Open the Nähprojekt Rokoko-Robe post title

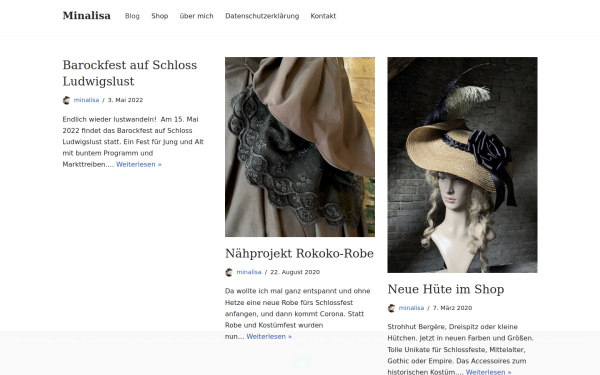tap(299, 253)
